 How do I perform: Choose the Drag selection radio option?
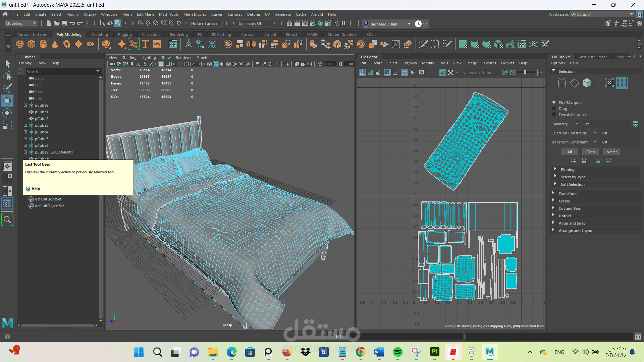(x=554, y=109)
